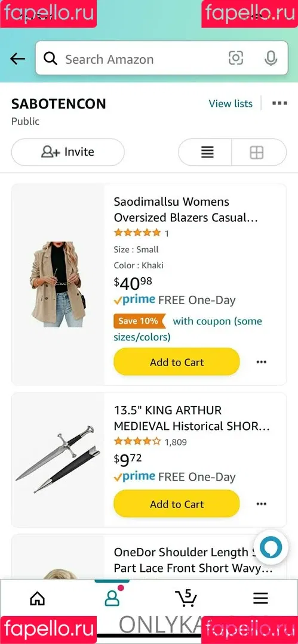298x644 pixels.
Task: Open the OneDor lace front wig title
Action: coord(193,561)
